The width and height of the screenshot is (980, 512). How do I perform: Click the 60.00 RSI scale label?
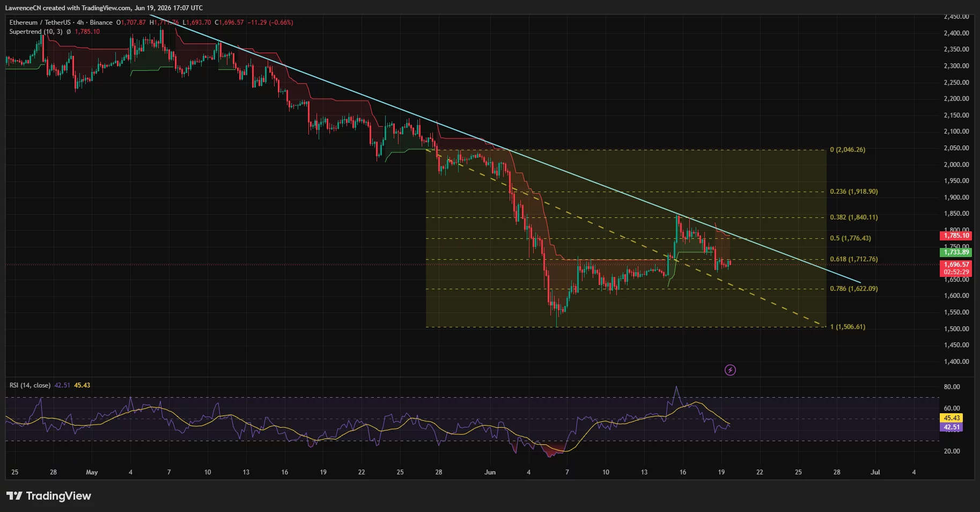click(x=952, y=408)
